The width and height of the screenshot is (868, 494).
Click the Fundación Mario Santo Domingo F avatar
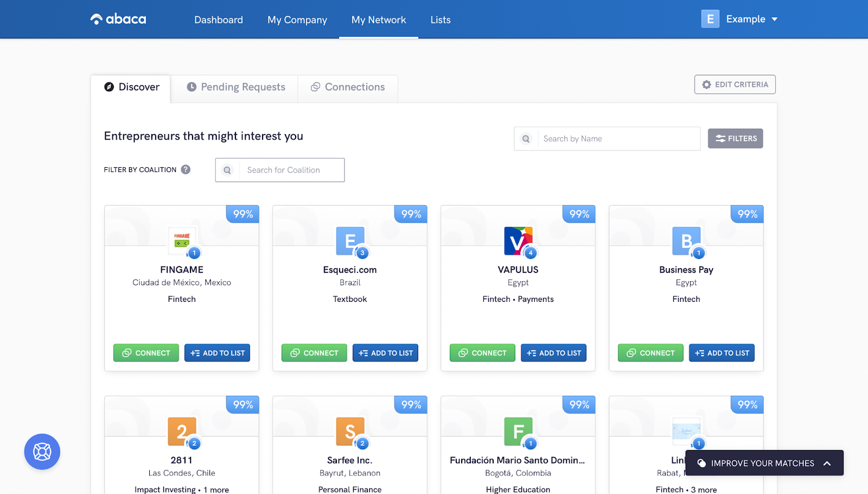[518, 431]
